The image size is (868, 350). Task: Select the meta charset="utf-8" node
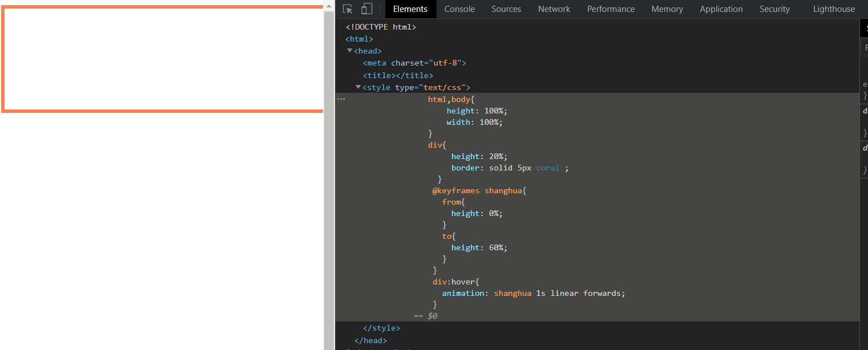pyautogui.click(x=414, y=63)
